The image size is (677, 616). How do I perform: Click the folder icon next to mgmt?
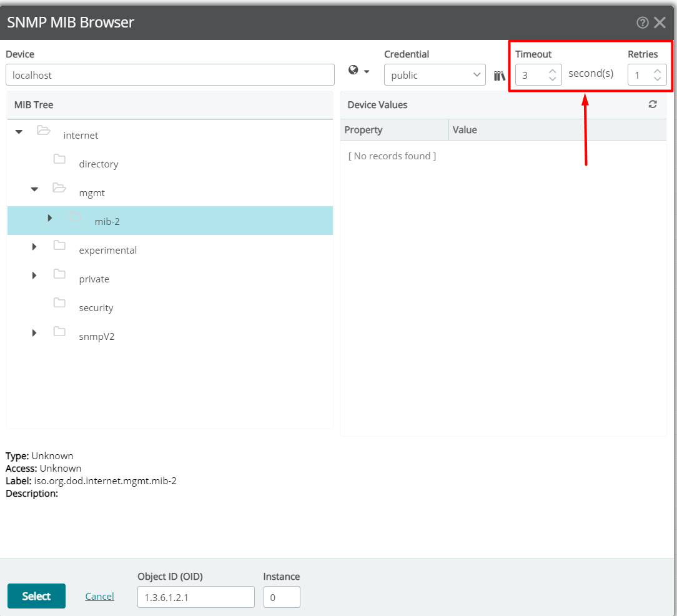tap(59, 189)
